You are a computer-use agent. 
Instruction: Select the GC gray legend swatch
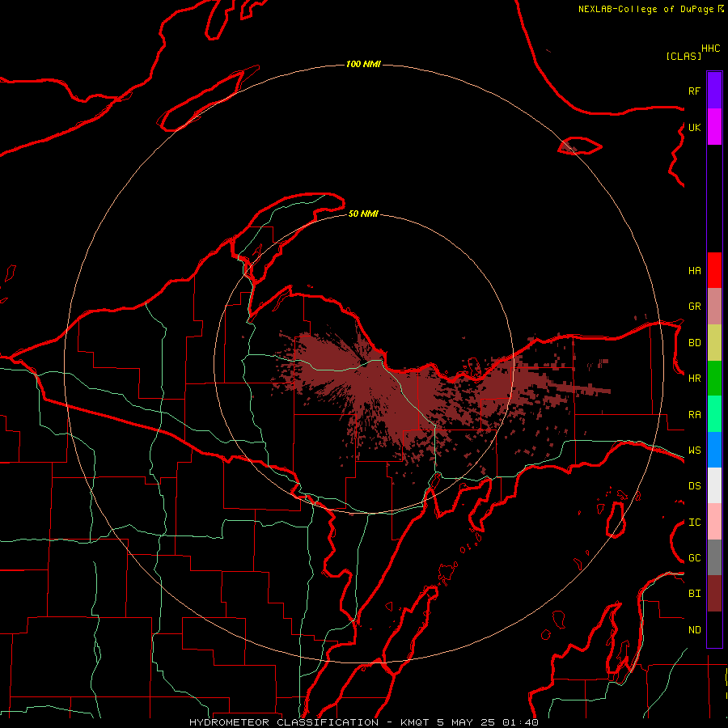714,557
